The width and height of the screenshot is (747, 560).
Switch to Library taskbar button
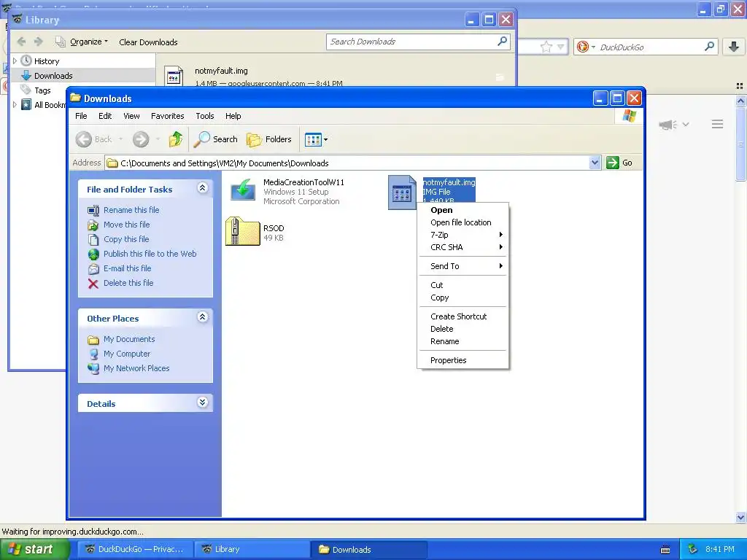[x=252, y=549]
